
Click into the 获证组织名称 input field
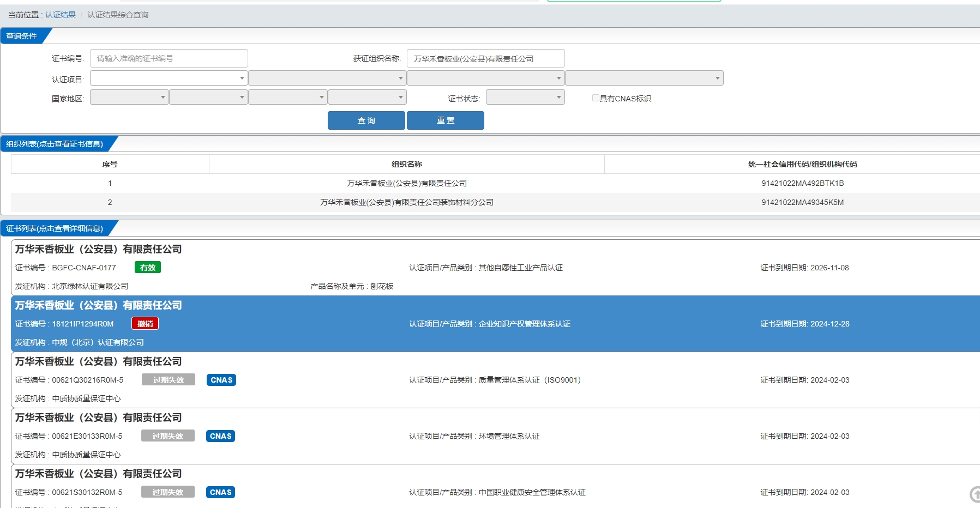[485, 58]
